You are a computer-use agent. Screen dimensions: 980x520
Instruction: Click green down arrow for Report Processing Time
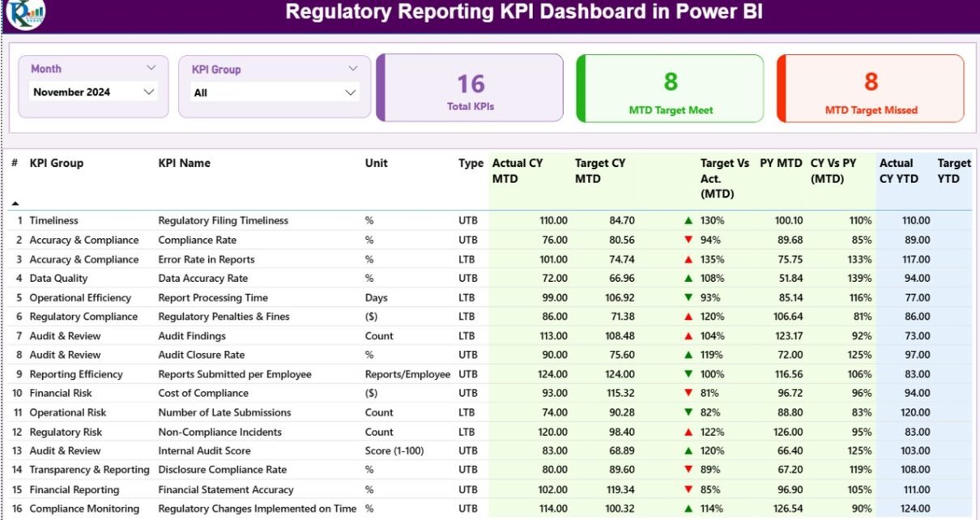coord(688,297)
